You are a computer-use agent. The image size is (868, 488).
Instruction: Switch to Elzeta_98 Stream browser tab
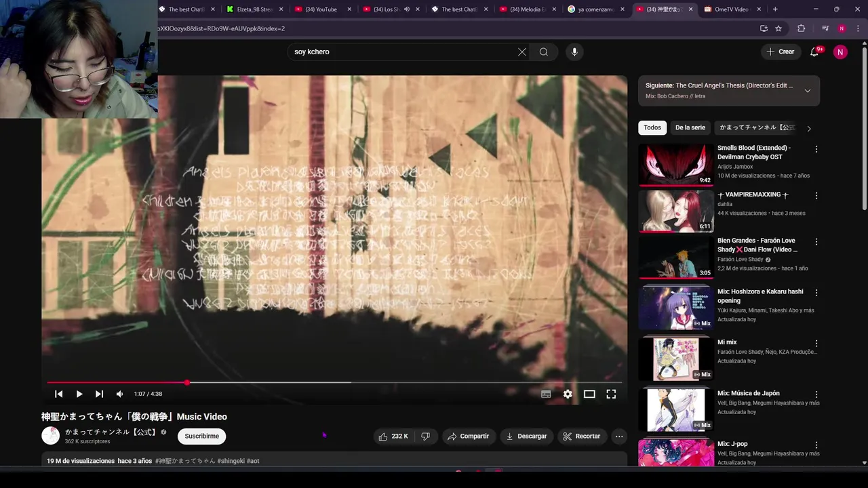(255, 9)
